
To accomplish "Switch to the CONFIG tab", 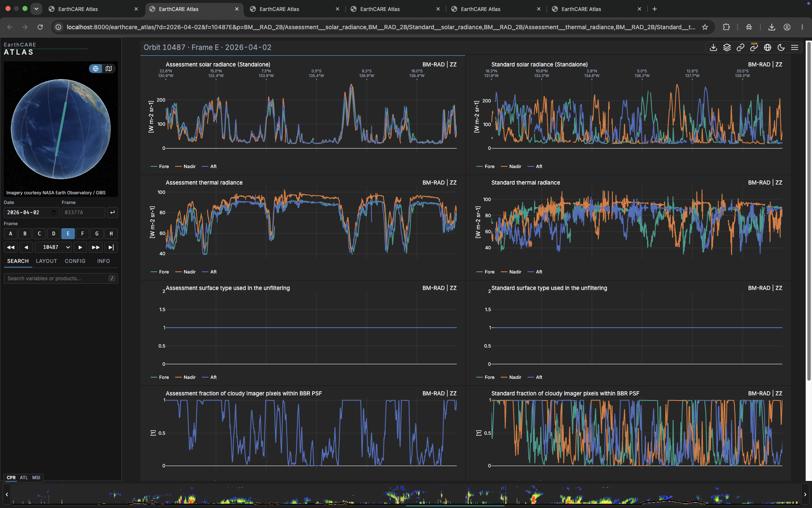I will pyautogui.click(x=75, y=261).
